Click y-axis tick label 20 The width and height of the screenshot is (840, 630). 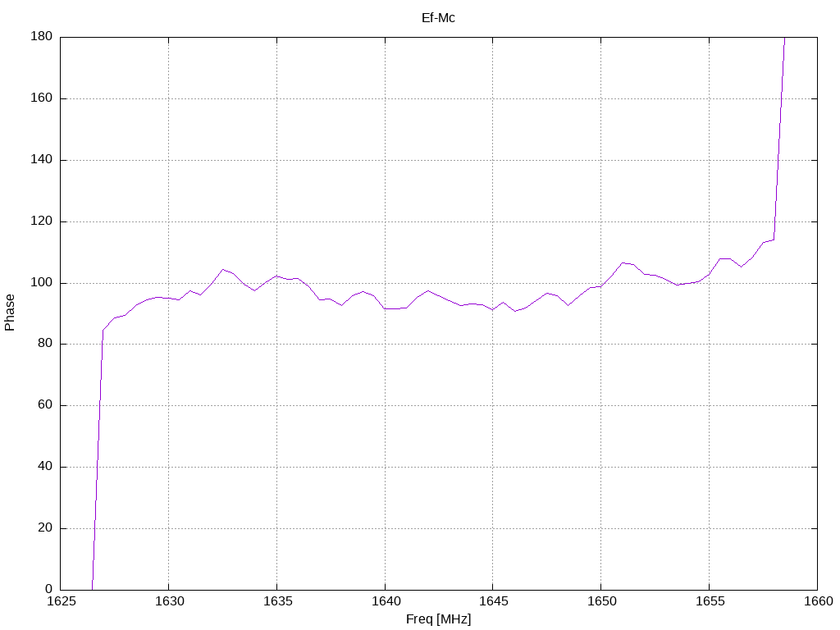point(45,527)
